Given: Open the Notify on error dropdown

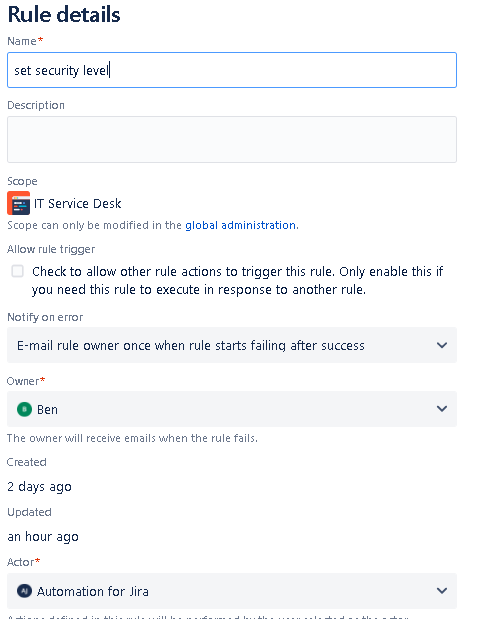Looking at the screenshot, I should (232, 345).
